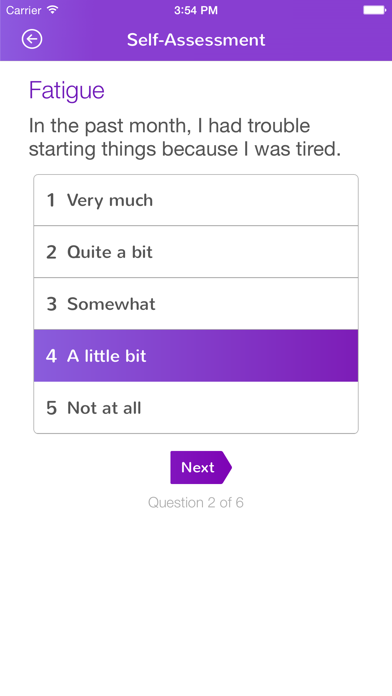Tap the battery icon in status bar
This screenshot has width=392, height=696.
click(x=374, y=10)
